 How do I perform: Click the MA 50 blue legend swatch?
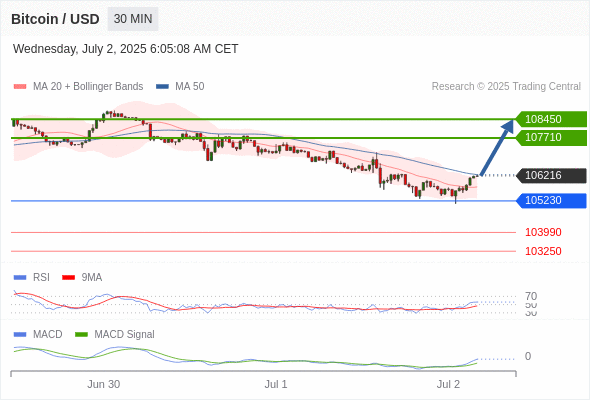click(x=162, y=87)
